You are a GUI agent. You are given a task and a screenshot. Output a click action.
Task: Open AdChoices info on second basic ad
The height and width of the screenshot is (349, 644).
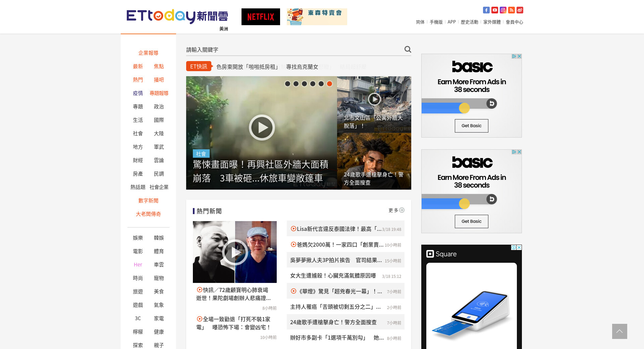pyautogui.click(x=514, y=152)
